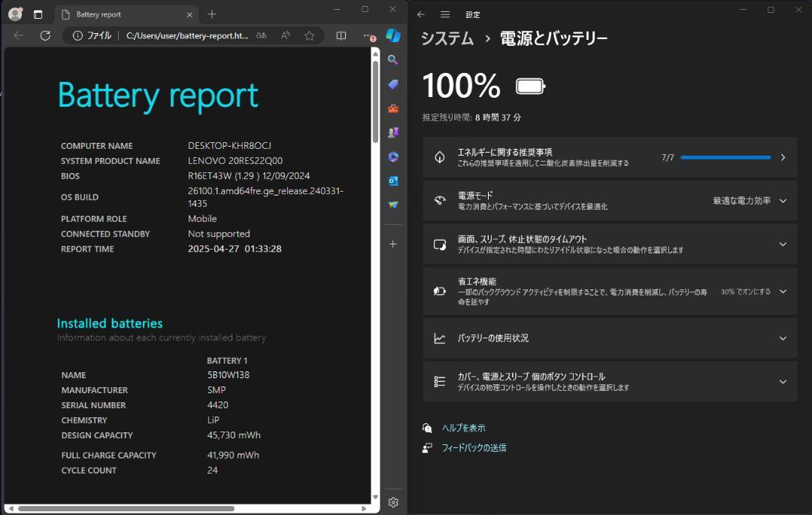The width and height of the screenshot is (812, 515).
Task: Click the FULL CHARGE CAPACITY value 41,990 mWh
Action: tap(233, 455)
